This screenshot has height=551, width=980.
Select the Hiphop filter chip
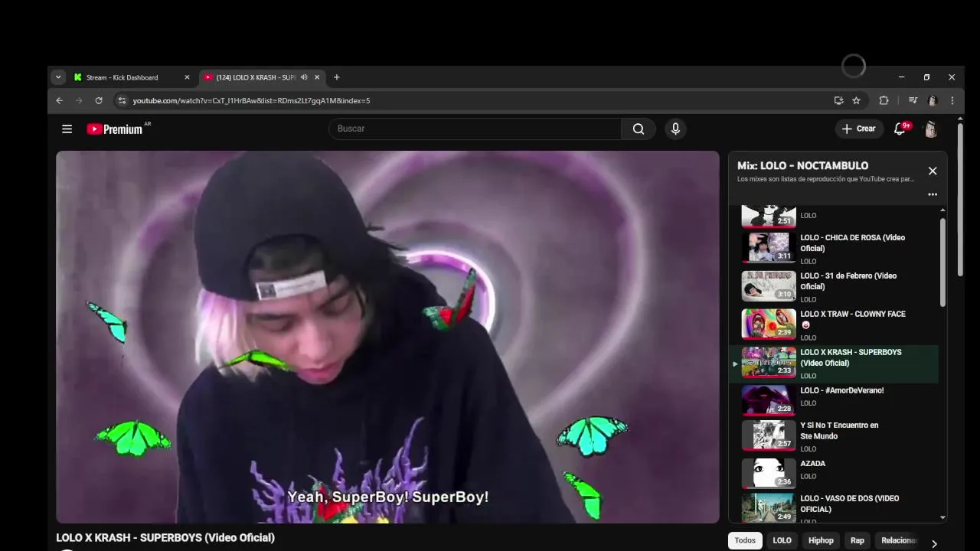(x=821, y=540)
